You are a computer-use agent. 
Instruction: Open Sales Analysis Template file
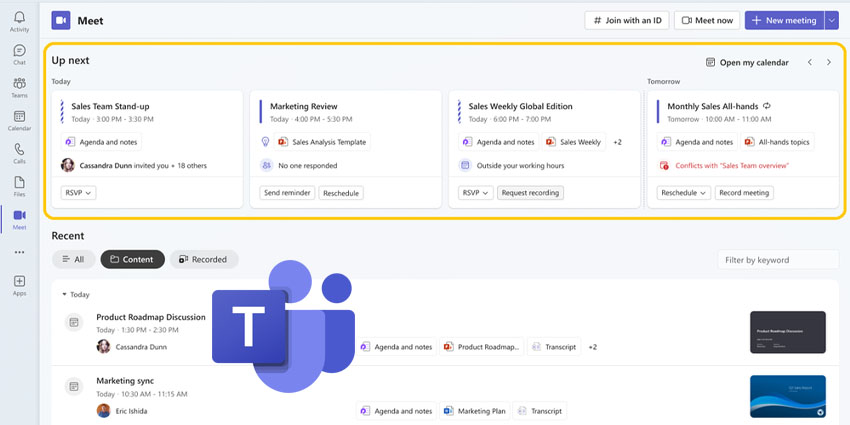pos(322,142)
